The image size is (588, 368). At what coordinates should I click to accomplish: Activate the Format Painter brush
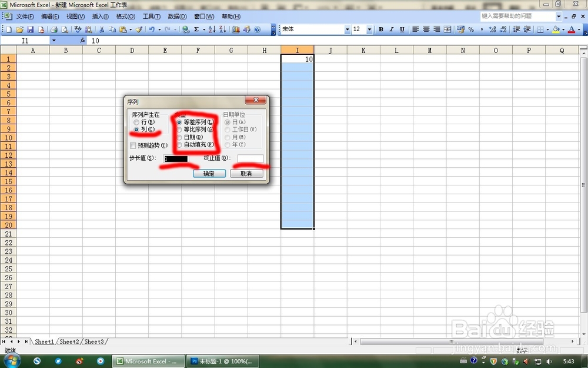click(x=139, y=29)
